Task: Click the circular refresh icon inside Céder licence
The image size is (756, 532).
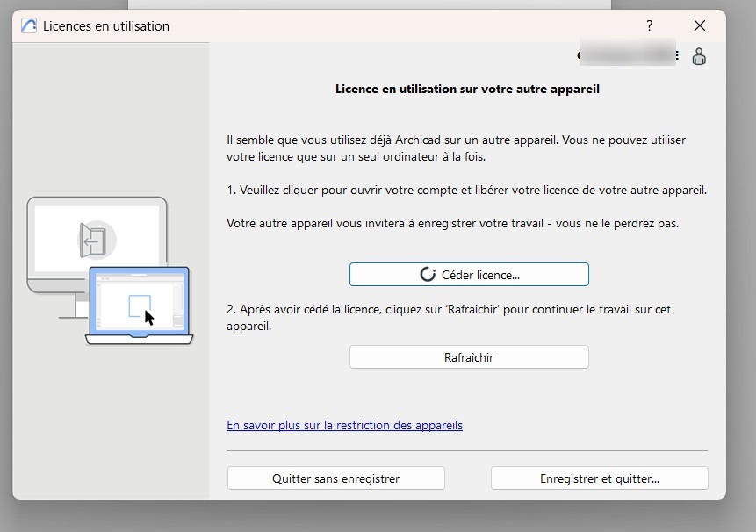Action: pyautogui.click(x=427, y=274)
